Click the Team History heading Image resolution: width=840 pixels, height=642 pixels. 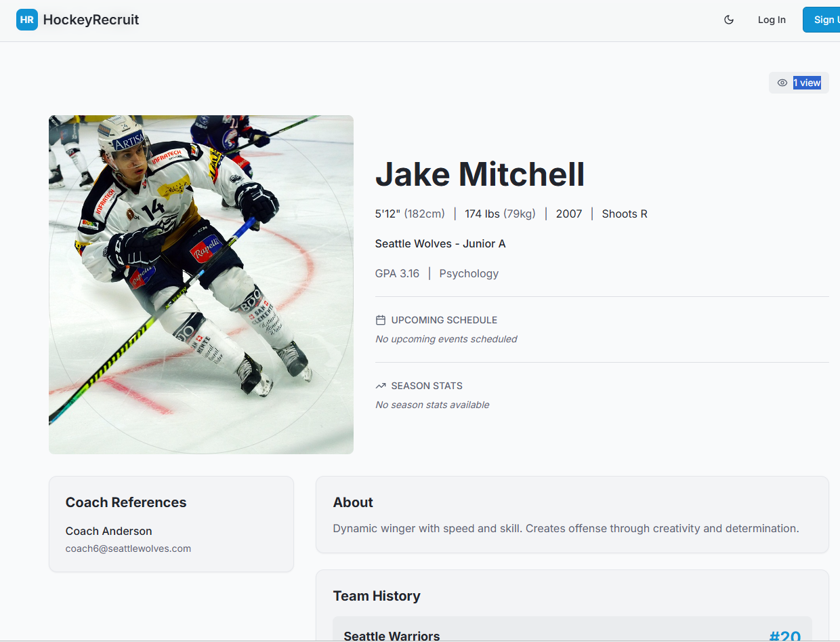(x=377, y=596)
